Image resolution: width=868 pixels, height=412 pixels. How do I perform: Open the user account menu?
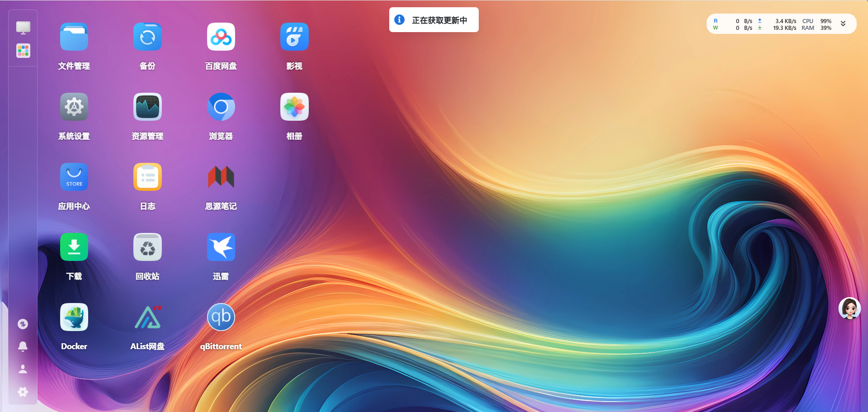23,369
